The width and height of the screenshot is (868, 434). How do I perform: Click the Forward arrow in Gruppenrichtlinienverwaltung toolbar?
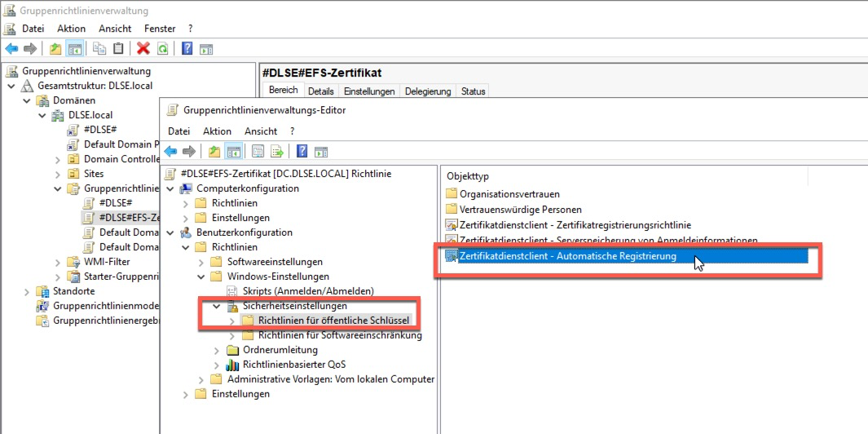pyautogui.click(x=30, y=49)
